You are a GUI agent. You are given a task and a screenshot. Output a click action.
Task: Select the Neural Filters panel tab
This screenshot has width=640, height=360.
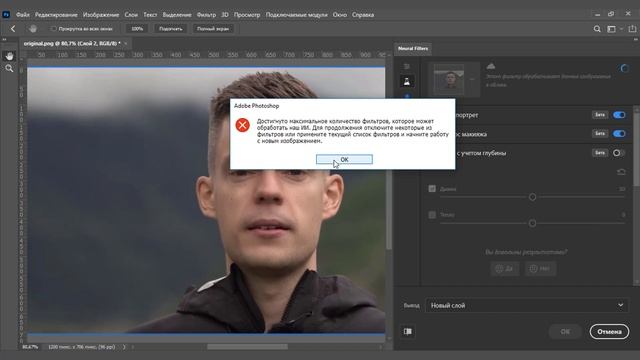coord(413,49)
